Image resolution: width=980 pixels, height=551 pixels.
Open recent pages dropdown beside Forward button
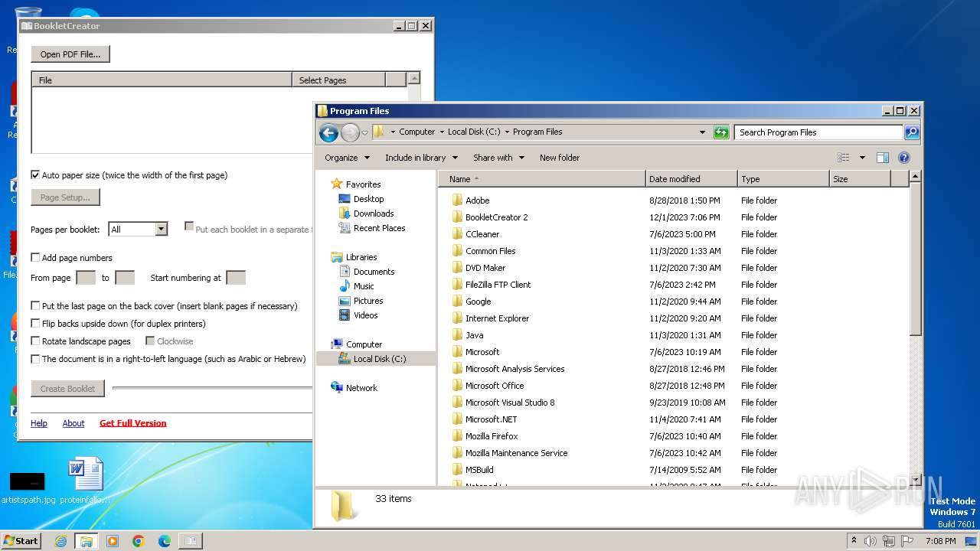364,132
